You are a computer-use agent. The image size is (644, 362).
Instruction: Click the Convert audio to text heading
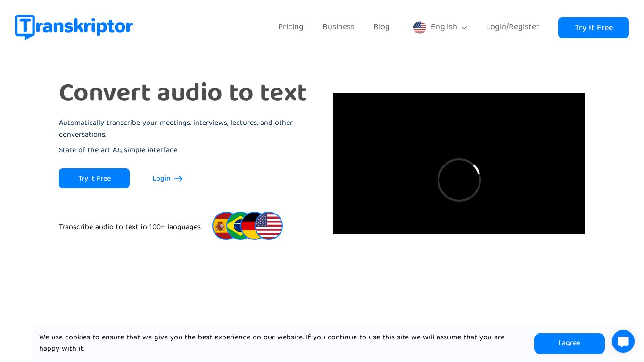(183, 93)
